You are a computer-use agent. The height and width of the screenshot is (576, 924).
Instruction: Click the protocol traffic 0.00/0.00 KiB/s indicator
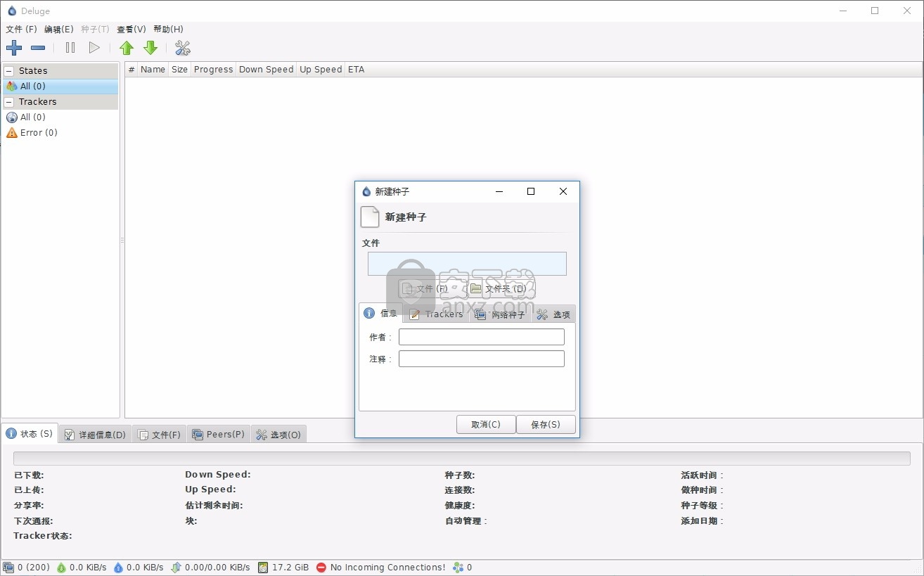coord(210,567)
